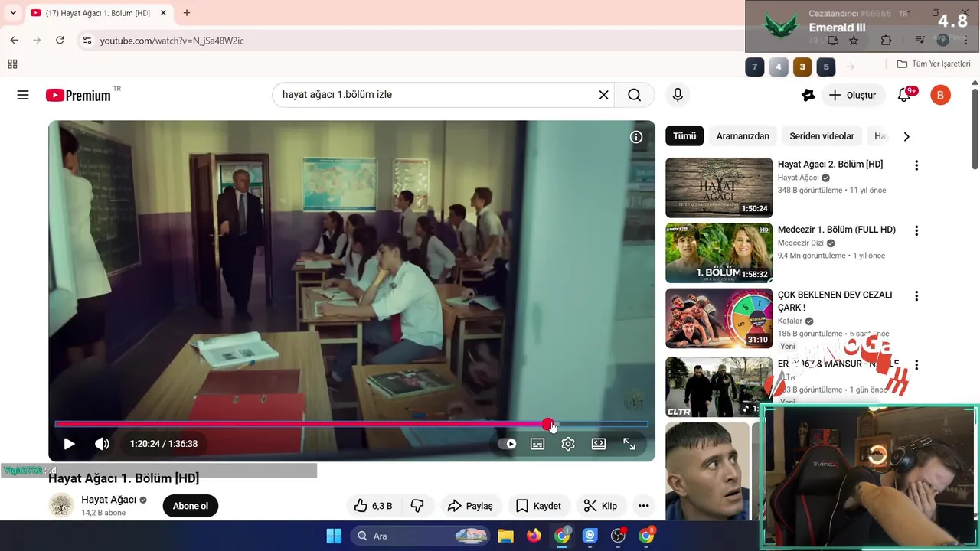Open Medcezir 1. Bölüm thumbnail
This screenshot has width=980, height=551.
click(719, 253)
